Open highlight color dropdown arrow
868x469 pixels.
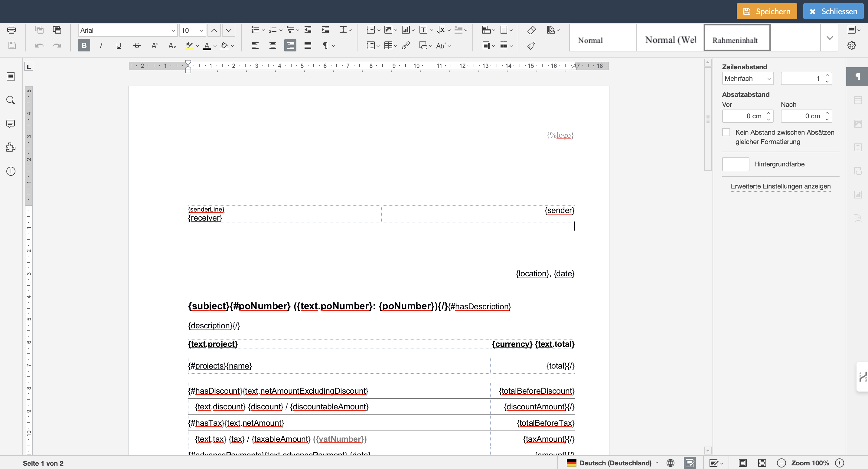point(197,46)
